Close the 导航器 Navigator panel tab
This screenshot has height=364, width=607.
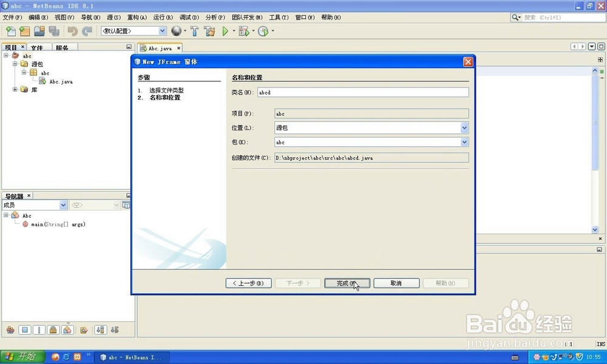(29, 196)
